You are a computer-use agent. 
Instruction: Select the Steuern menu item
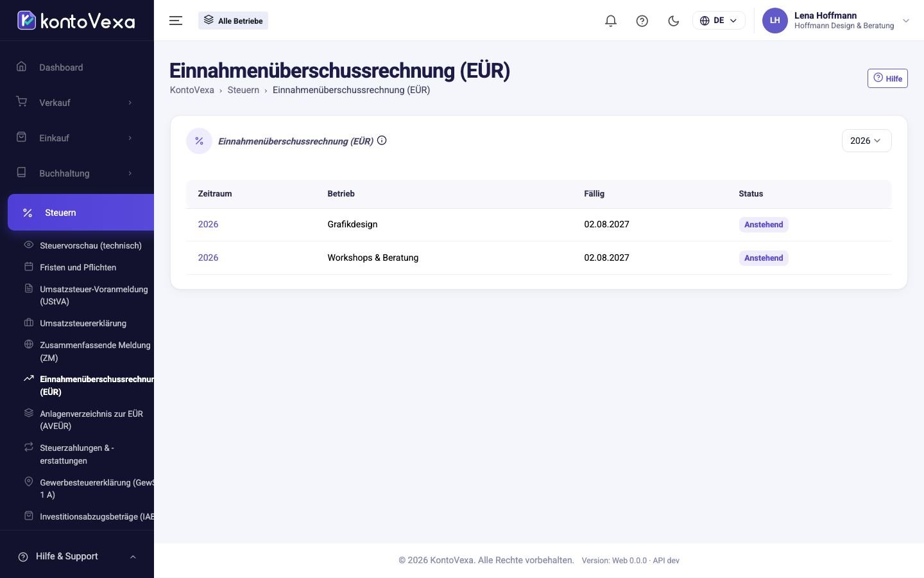(x=81, y=213)
